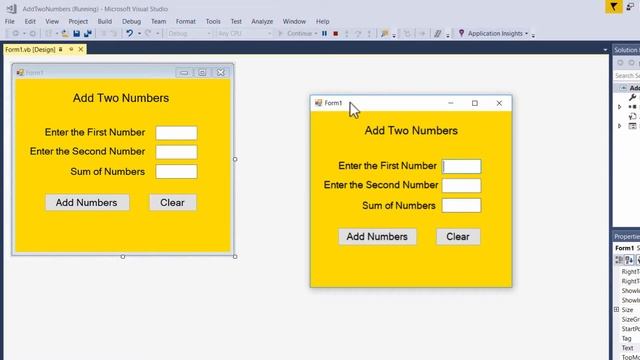The width and height of the screenshot is (640, 360).
Task: Open the Analyze menu
Action: pos(262,21)
